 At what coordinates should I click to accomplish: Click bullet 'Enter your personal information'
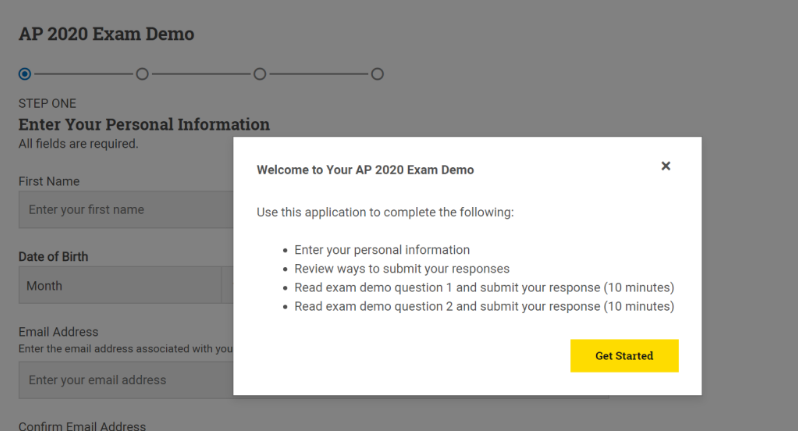382,250
